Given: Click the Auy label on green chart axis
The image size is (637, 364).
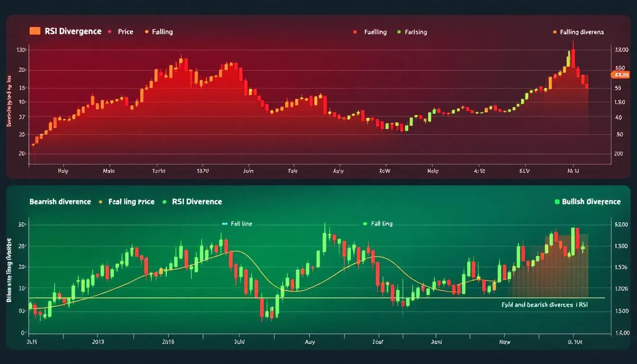Looking at the screenshot, I should pos(309,341).
